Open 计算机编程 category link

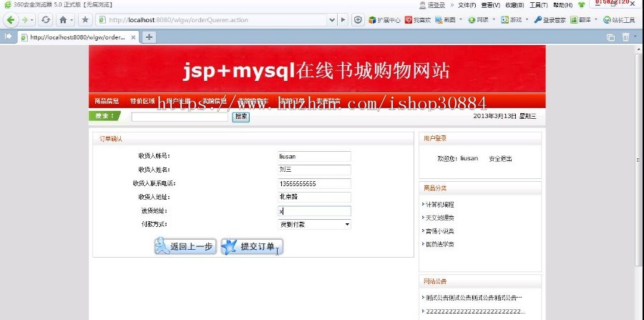[439, 204]
